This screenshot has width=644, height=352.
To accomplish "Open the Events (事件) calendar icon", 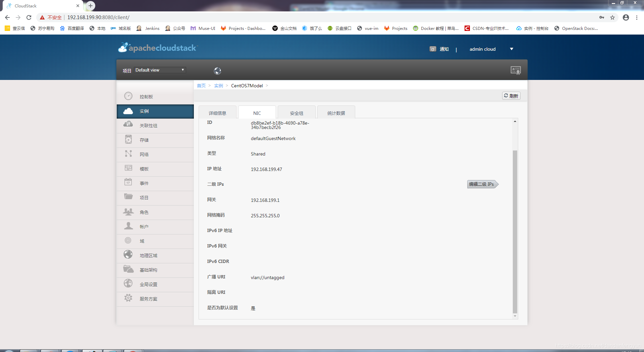I will click(x=128, y=182).
